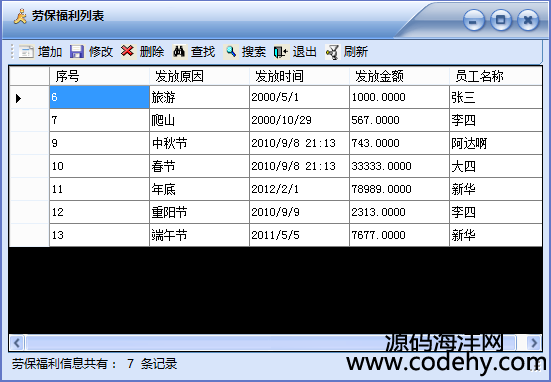Sort by the 序号 column header
This screenshot has height=382, width=551.
click(99, 76)
